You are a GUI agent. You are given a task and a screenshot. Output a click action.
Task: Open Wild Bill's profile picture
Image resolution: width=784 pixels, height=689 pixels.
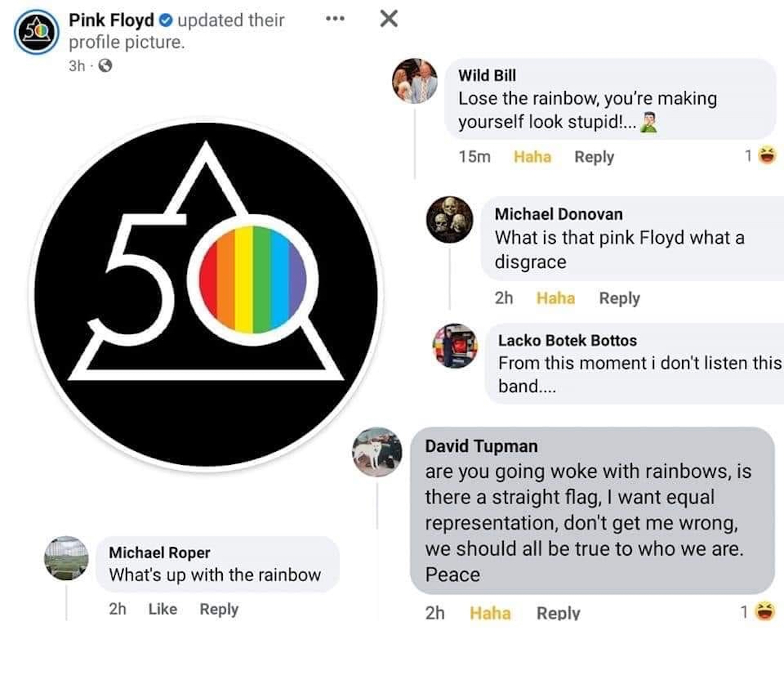point(415,81)
